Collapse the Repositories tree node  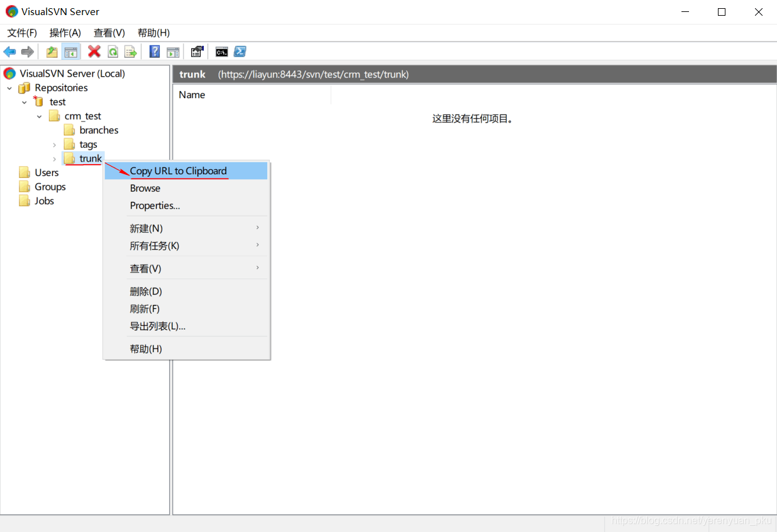9,88
